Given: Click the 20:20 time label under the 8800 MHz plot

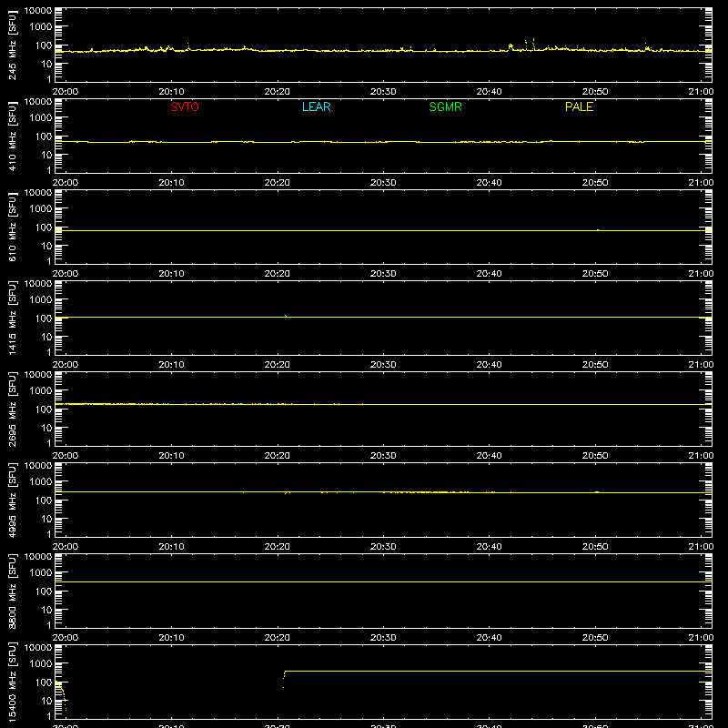Looking at the screenshot, I should click(x=278, y=638).
